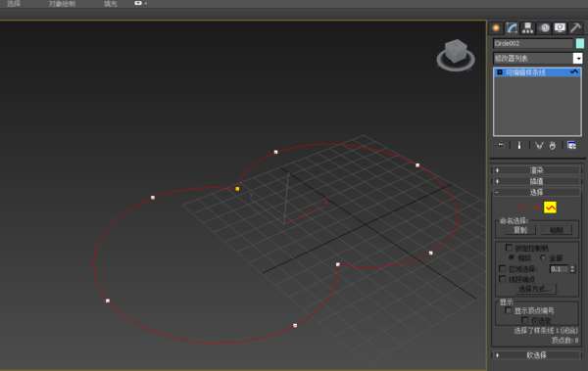This screenshot has width=588, height=371.
Task: Open the Create command panel tab
Action: pos(496,28)
